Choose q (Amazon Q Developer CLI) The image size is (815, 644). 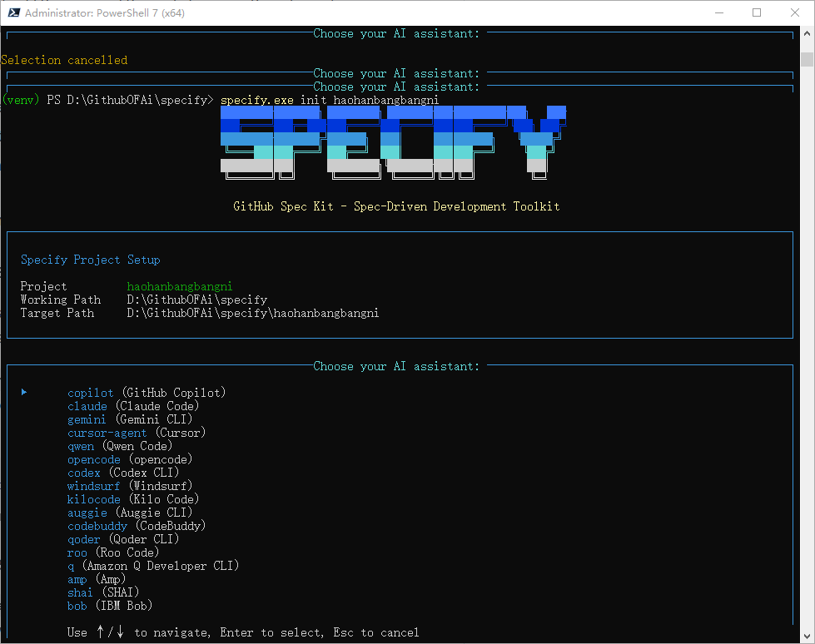[x=153, y=566]
